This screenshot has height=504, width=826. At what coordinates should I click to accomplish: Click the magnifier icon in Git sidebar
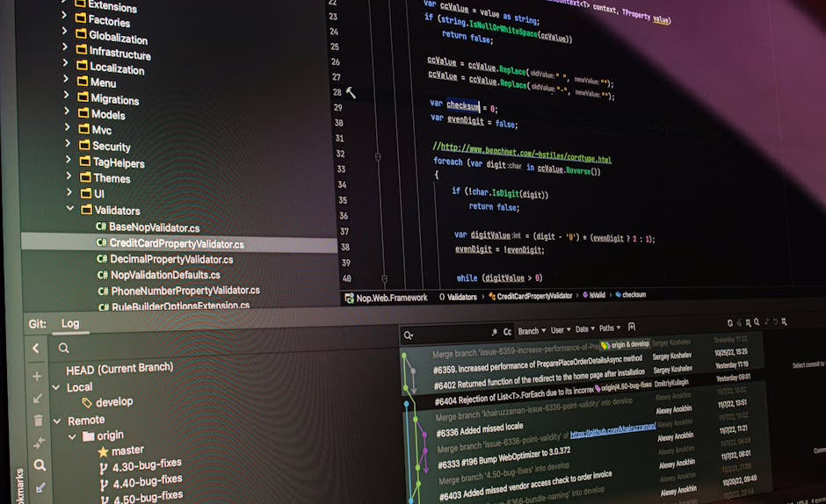pos(40,465)
